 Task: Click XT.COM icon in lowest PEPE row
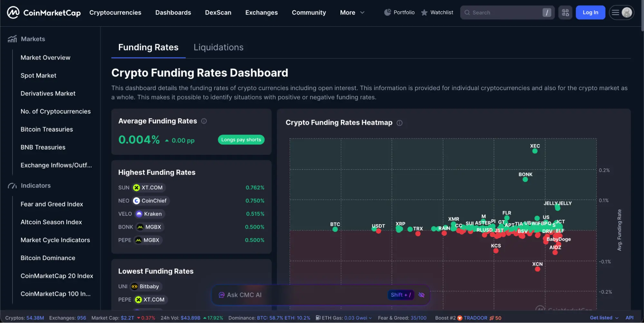pyautogui.click(x=139, y=300)
